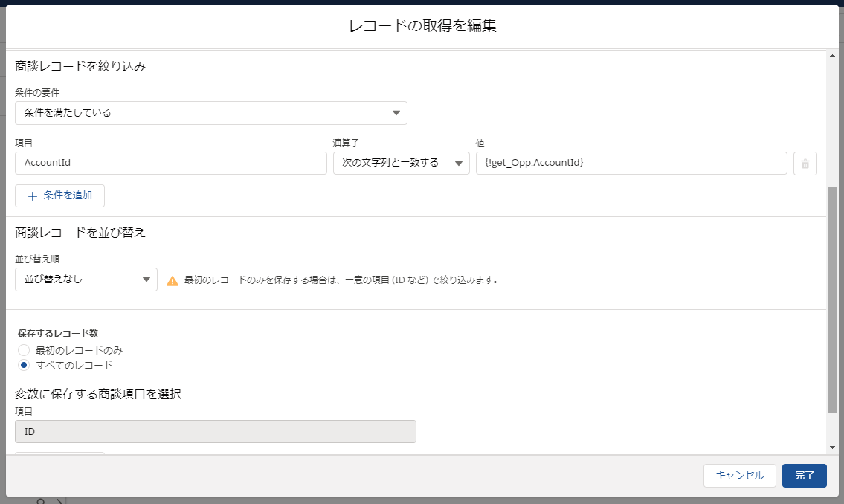Click the scrollbar down arrow icon
Screen dimensions: 844x504
coord(831,447)
